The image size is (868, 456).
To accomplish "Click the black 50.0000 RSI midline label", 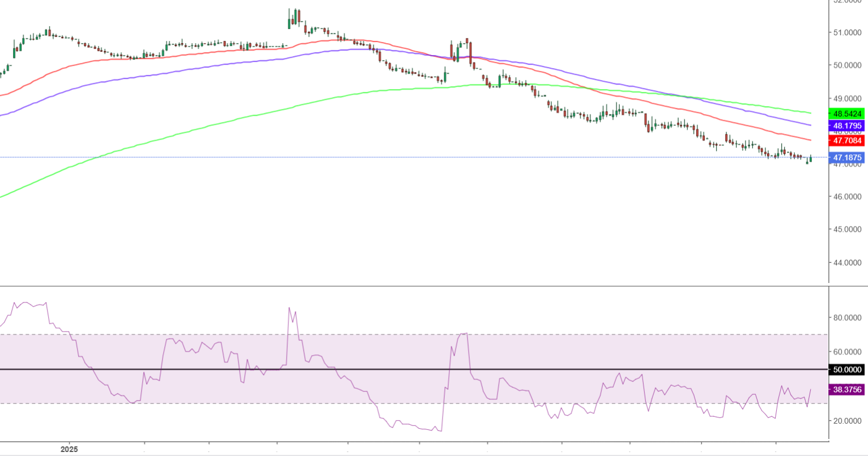I will (846, 370).
